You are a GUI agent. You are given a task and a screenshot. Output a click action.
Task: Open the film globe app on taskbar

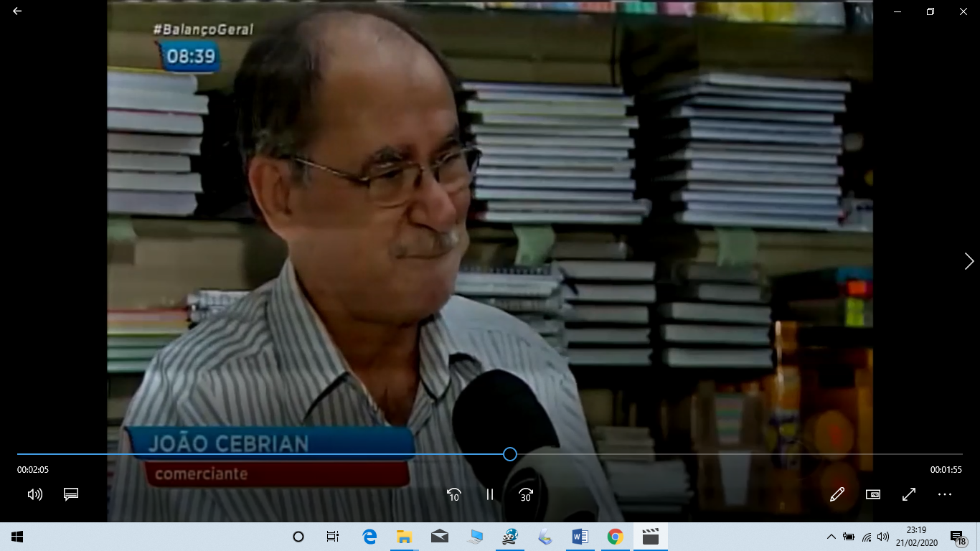click(x=510, y=537)
